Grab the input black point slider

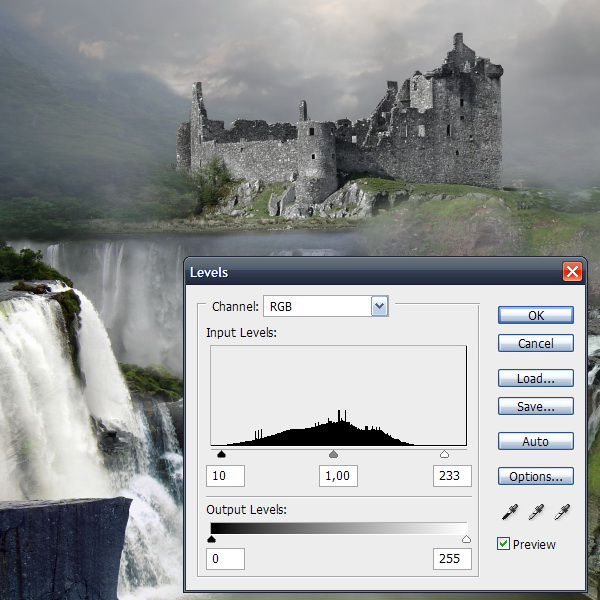click(x=221, y=454)
